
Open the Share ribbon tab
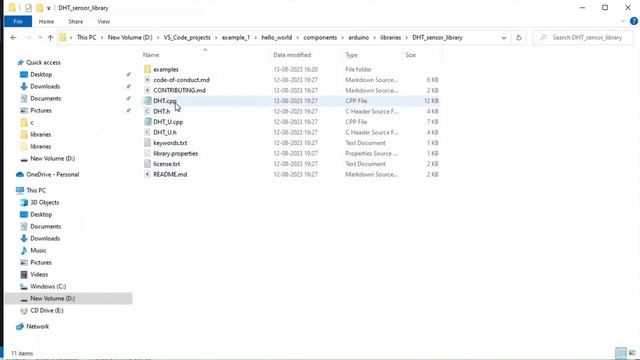click(x=76, y=22)
